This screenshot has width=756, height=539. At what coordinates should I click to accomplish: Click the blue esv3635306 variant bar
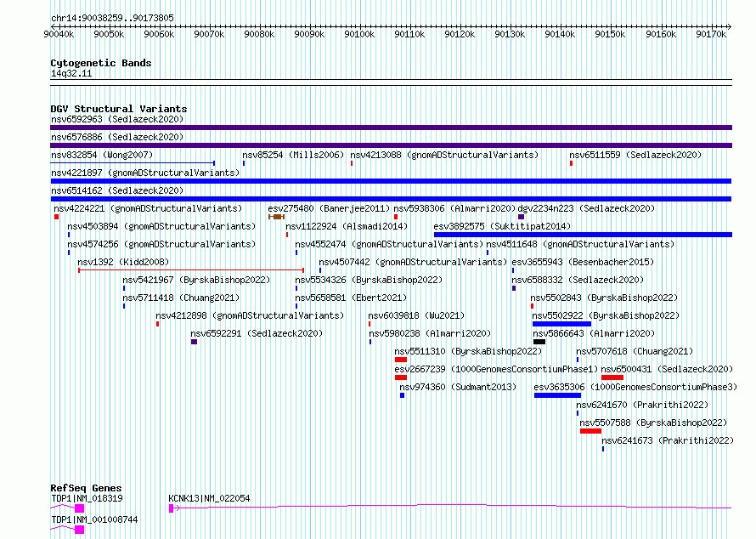[x=557, y=395]
